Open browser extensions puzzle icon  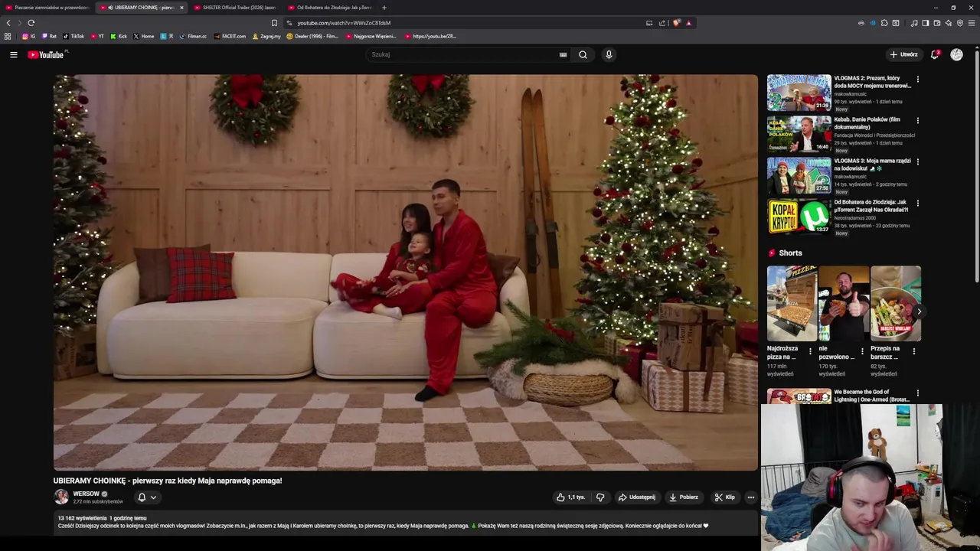click(x=884, y=23)
